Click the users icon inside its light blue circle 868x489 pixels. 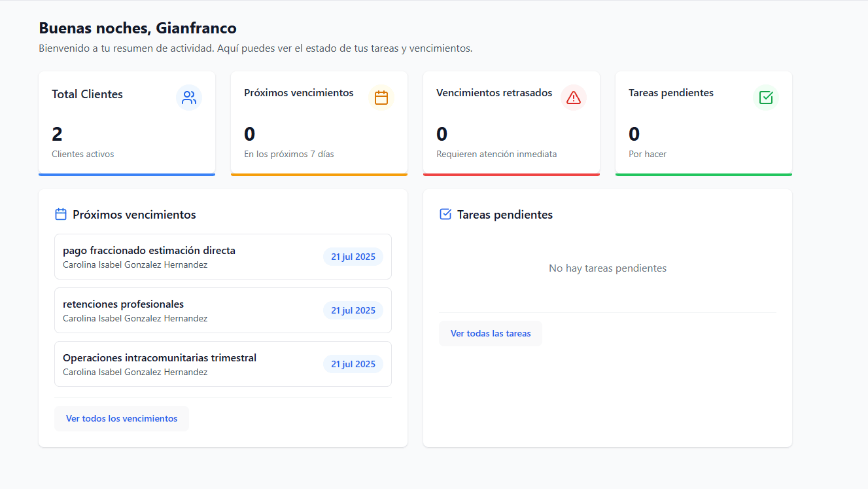tap(189, 98)
